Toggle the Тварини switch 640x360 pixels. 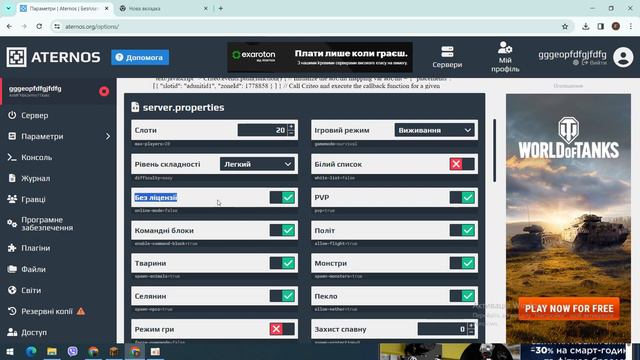click(282, 263)
